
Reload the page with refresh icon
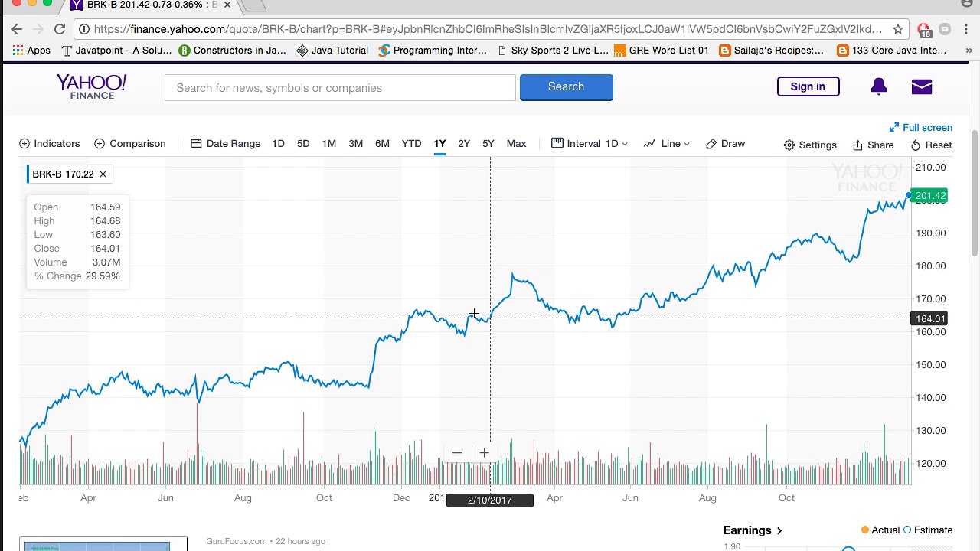(60, 29)
